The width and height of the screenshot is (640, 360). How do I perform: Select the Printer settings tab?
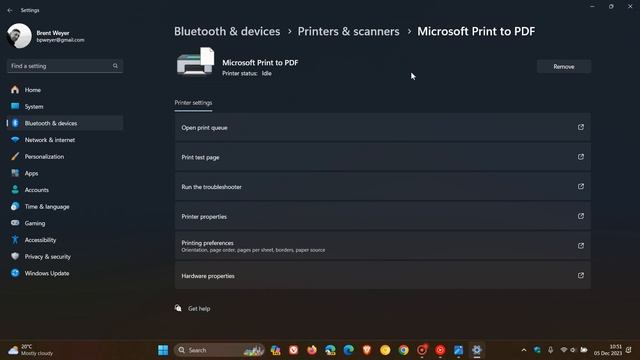pos(193,103)
